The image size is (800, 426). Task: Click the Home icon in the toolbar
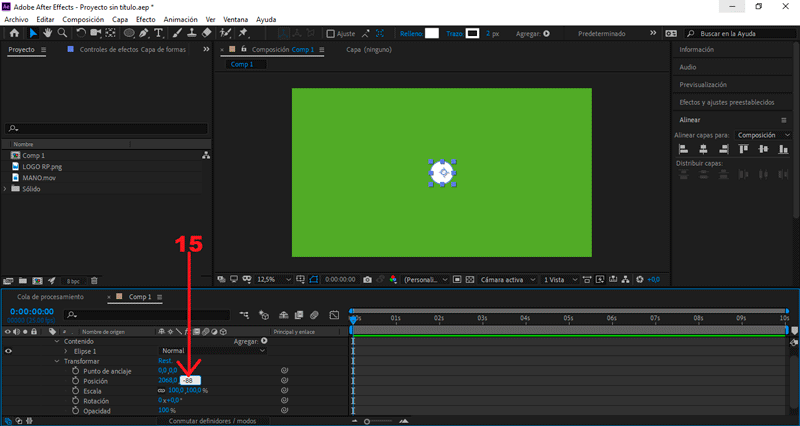14,33
